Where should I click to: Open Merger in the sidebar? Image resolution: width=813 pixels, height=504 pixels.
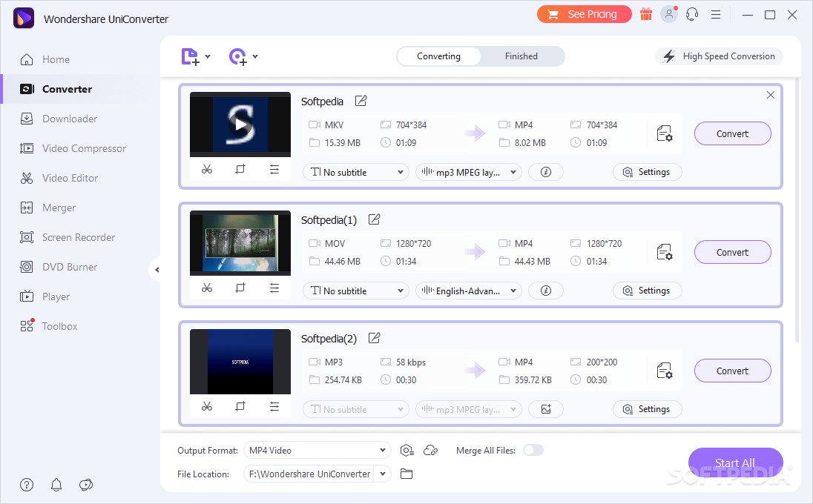[x=47, y=208]
